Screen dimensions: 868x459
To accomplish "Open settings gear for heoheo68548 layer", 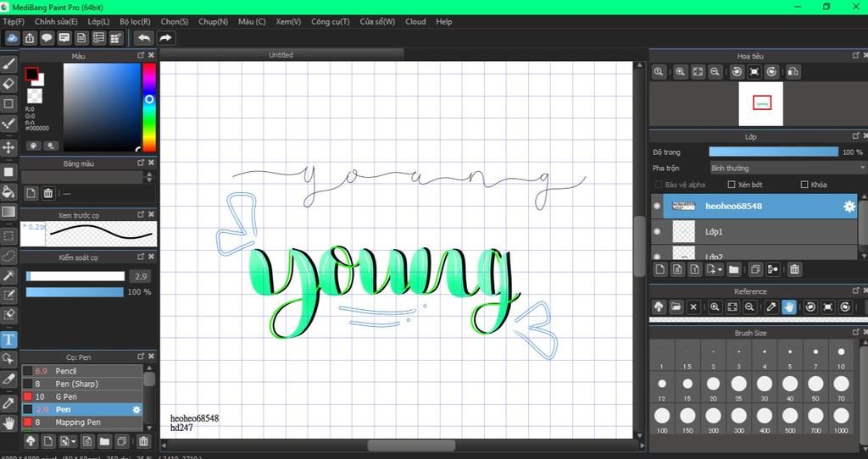I will (849, 206).
